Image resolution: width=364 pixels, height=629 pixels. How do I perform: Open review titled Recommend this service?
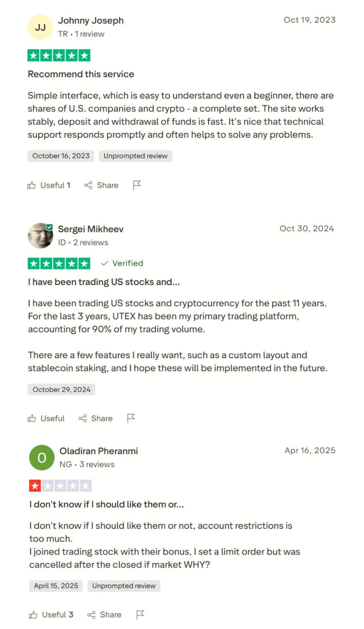[x=81, y=74]
